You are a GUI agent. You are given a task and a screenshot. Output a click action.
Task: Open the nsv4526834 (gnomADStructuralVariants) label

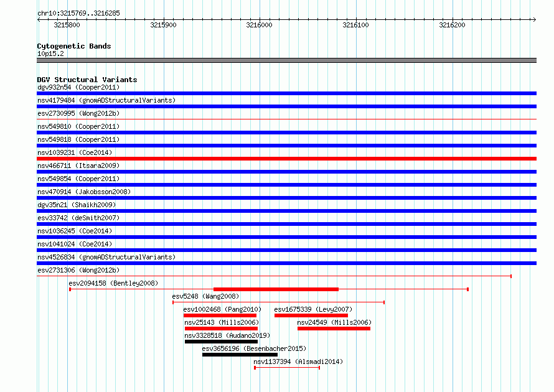106,257
